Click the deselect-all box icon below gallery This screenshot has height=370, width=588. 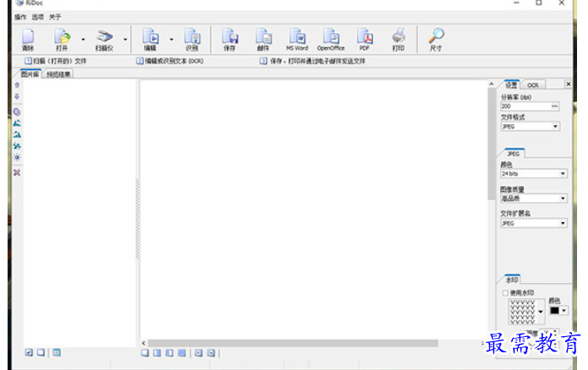pos(40,352)
